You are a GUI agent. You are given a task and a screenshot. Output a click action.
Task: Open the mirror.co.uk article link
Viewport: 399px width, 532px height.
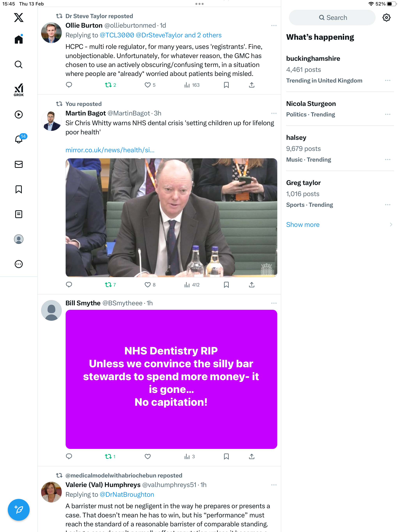click(110, 150)
